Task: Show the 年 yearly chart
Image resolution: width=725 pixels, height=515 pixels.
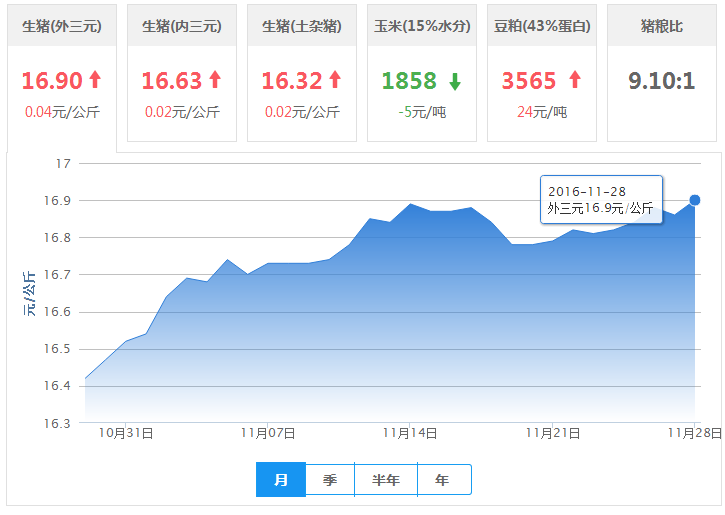Action: point(443,479)
